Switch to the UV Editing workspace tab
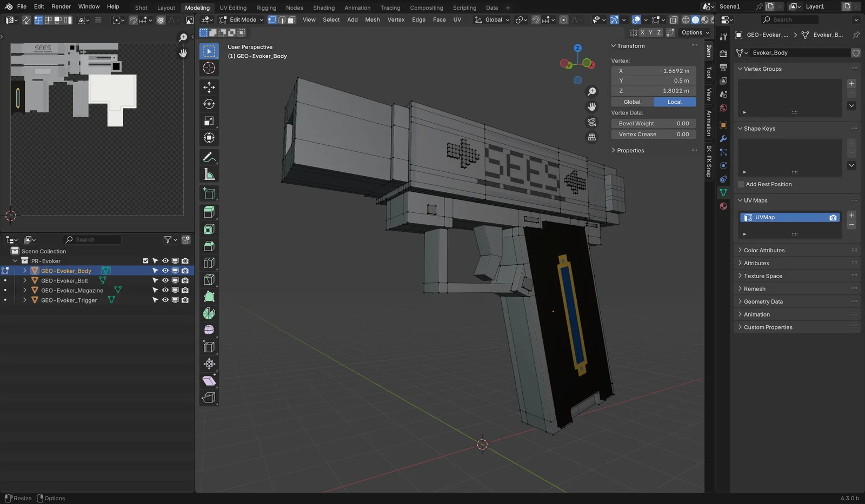The image size is (865, 504). [232, 8]
